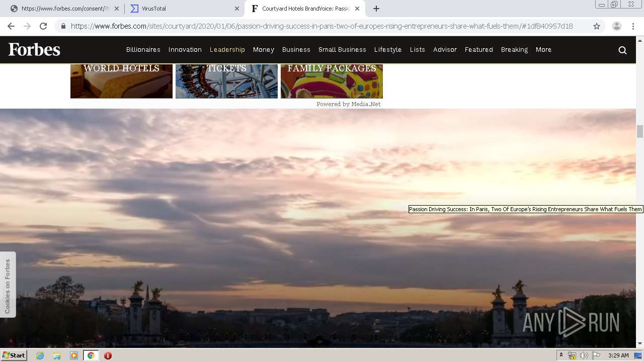This screenshot has width=644, height=362.
Task: Follow the Powered by Media.Net link
Action: click(349, 104)
